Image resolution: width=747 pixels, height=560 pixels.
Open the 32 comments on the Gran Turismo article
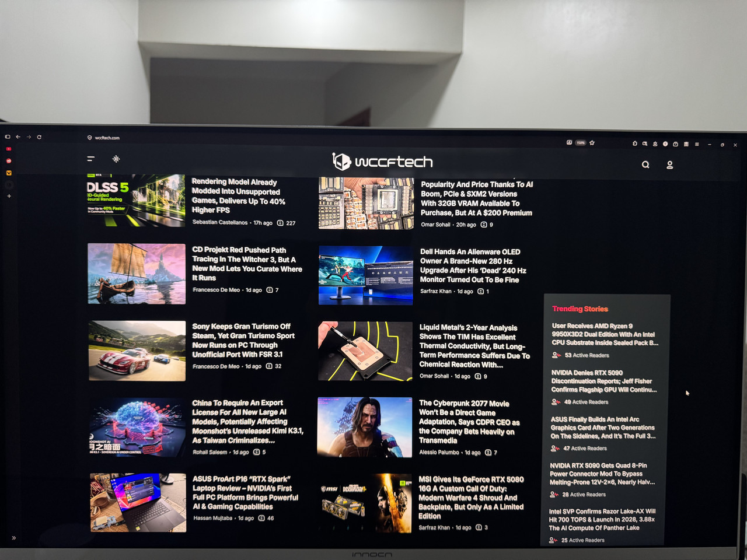click(274, 366)
